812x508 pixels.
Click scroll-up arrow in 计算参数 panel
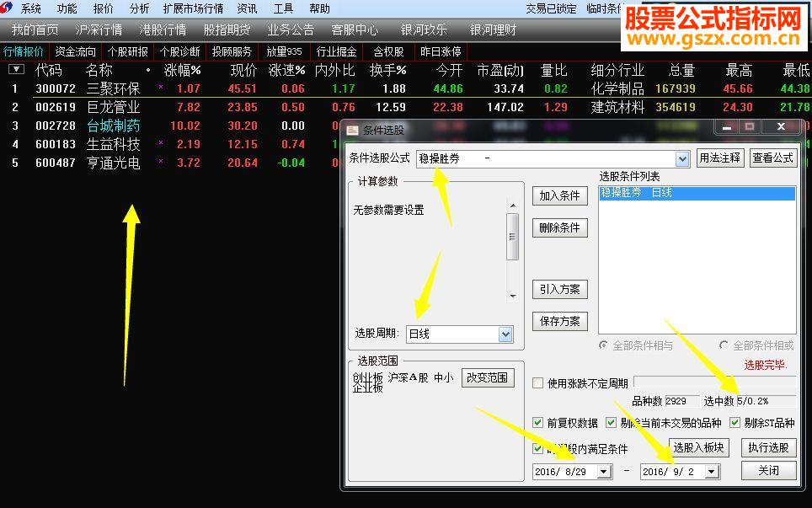(513, 206)
